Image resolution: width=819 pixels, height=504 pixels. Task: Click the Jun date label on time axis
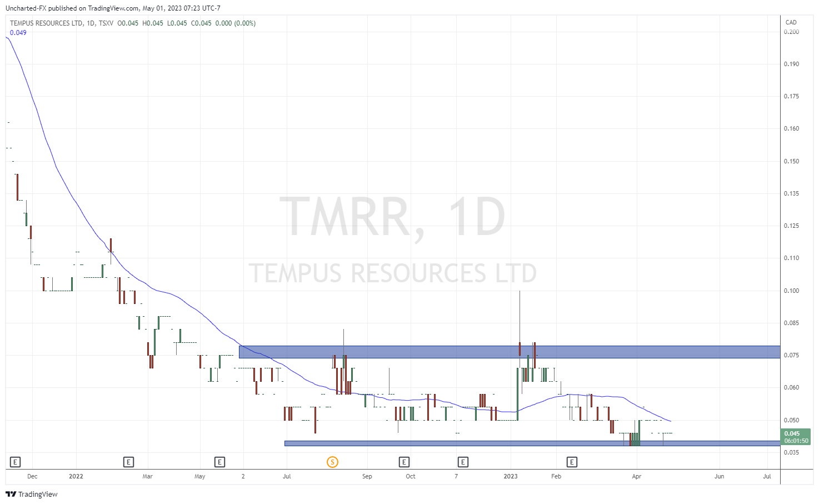click(720, 476)
